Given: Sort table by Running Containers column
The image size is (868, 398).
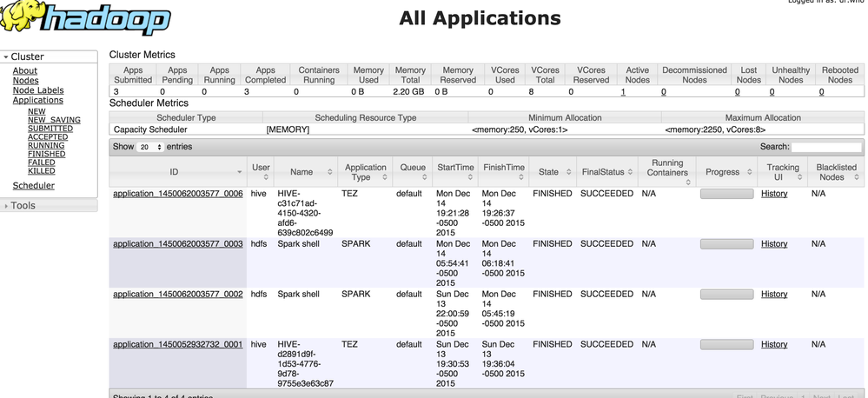Looking at the screenshot, I should [667, 172].
